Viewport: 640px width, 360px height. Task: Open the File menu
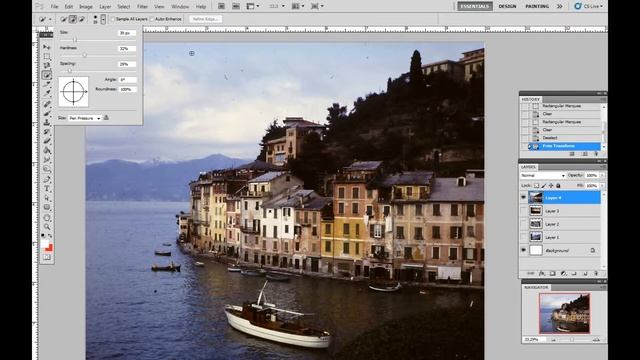(54, 7)
